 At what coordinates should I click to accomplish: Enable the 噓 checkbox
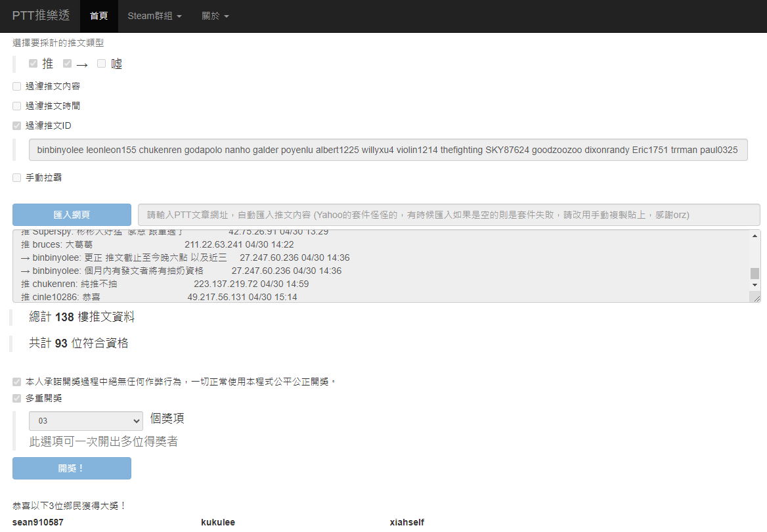[101, 64]
